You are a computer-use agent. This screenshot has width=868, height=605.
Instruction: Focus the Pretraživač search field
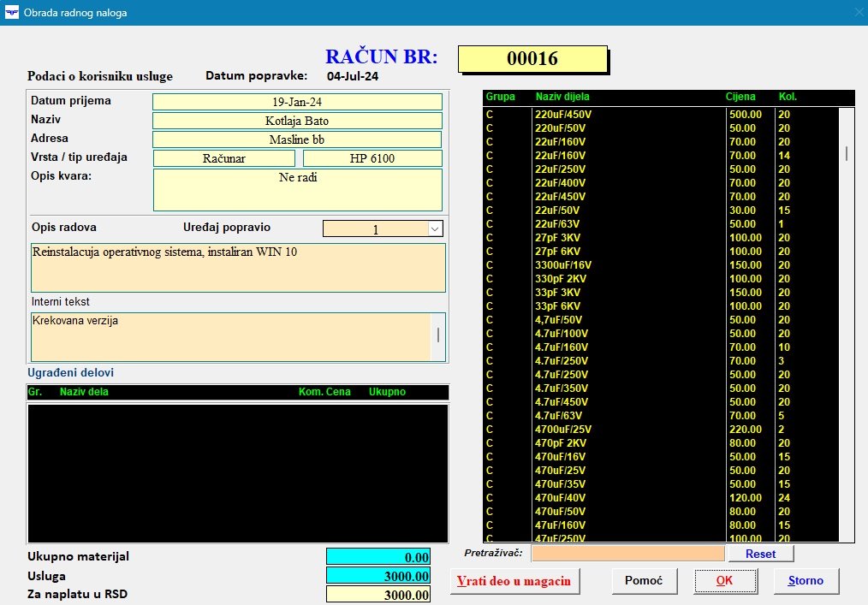click(x=627, y=554)
